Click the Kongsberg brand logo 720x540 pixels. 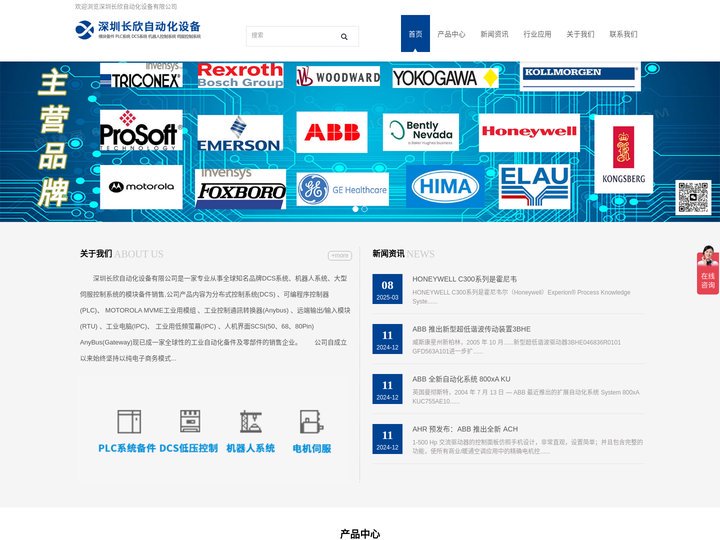tap(624, 154)
